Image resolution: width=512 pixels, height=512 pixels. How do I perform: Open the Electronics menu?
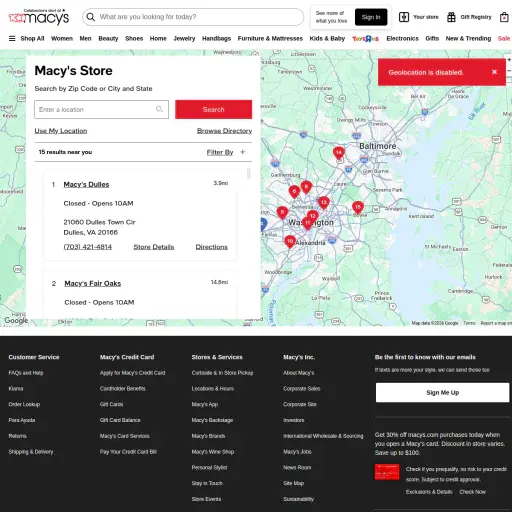(x=402, y=38)
